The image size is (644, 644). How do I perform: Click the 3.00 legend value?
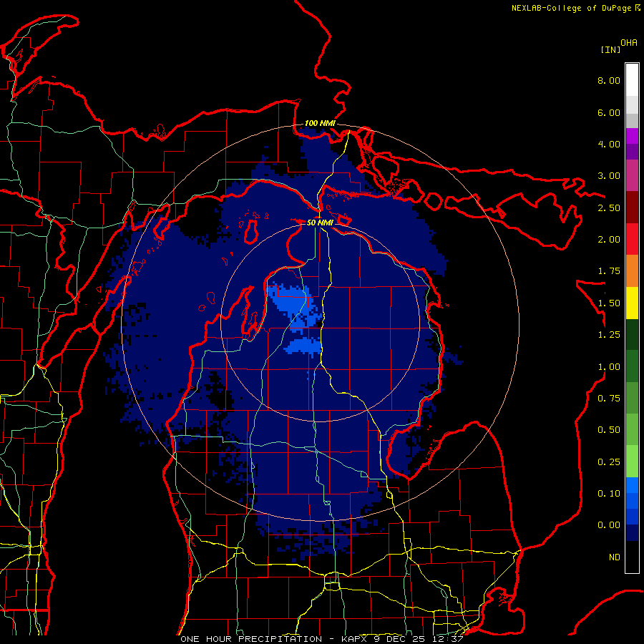point(609,176)
